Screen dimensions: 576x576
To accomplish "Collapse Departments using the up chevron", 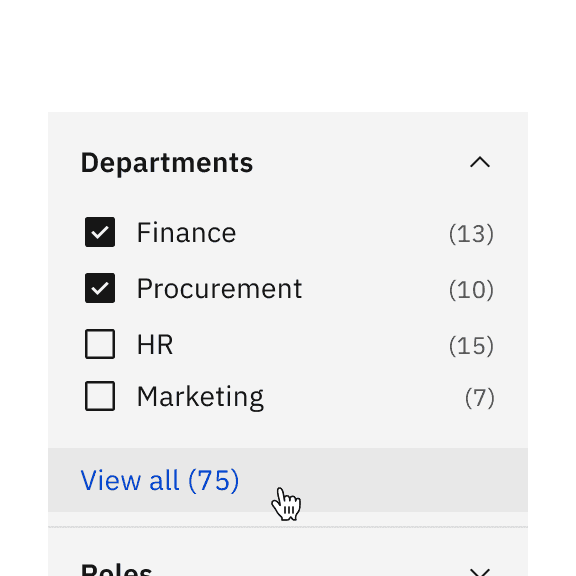I will tap(480, 162).
